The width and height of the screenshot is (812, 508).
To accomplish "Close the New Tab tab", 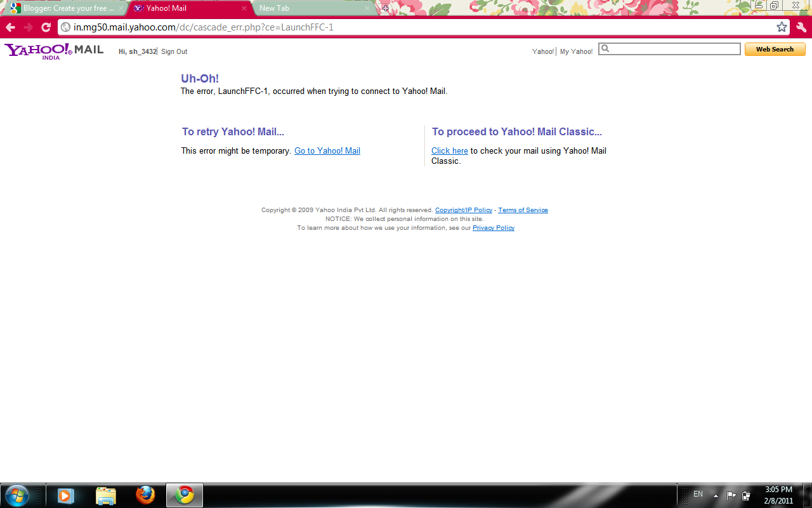I will 367,8.
